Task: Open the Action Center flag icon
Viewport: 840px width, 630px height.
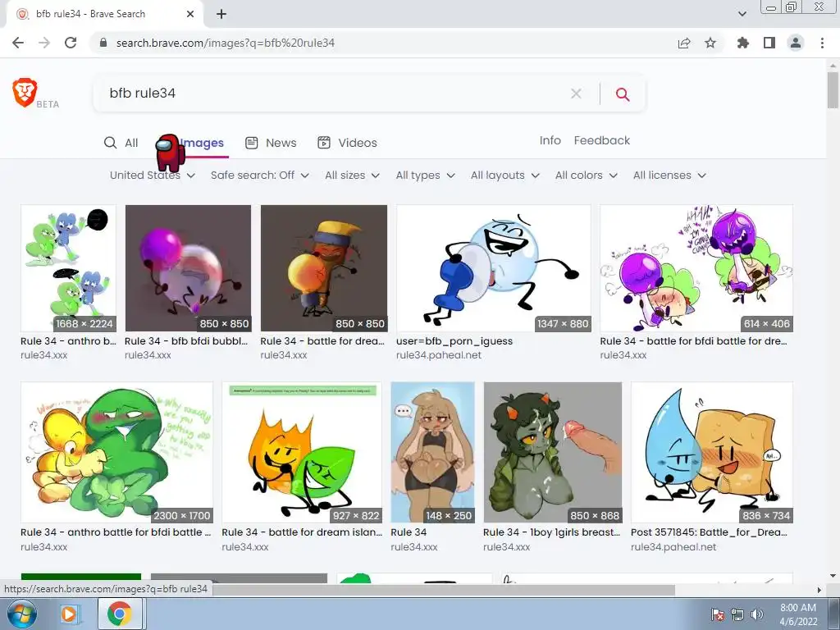Action: click(x=717, y=614)
